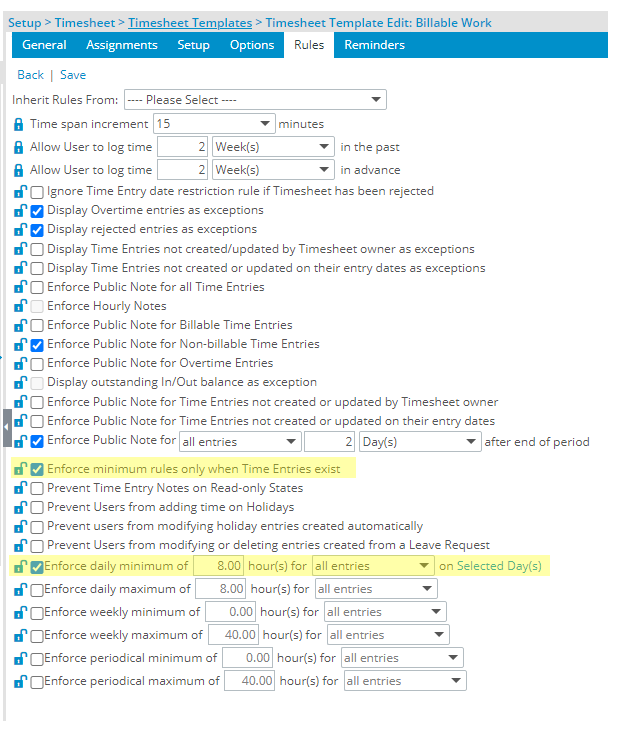Toggle lock icon for Public Note for Billable Entries

tap(20, 325)
